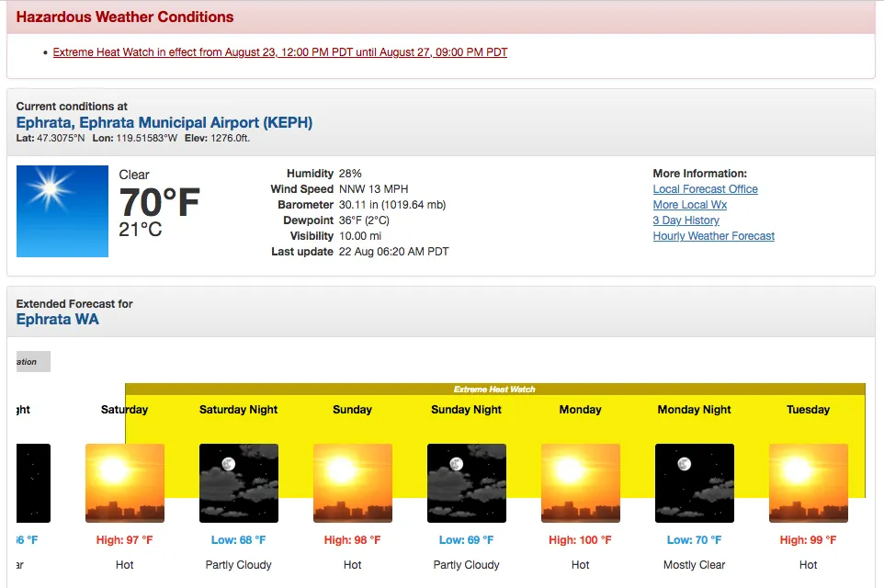
Task: Click the Ephrata Municipal Airport (KEPH) heading
Action: tap(164, 122)
